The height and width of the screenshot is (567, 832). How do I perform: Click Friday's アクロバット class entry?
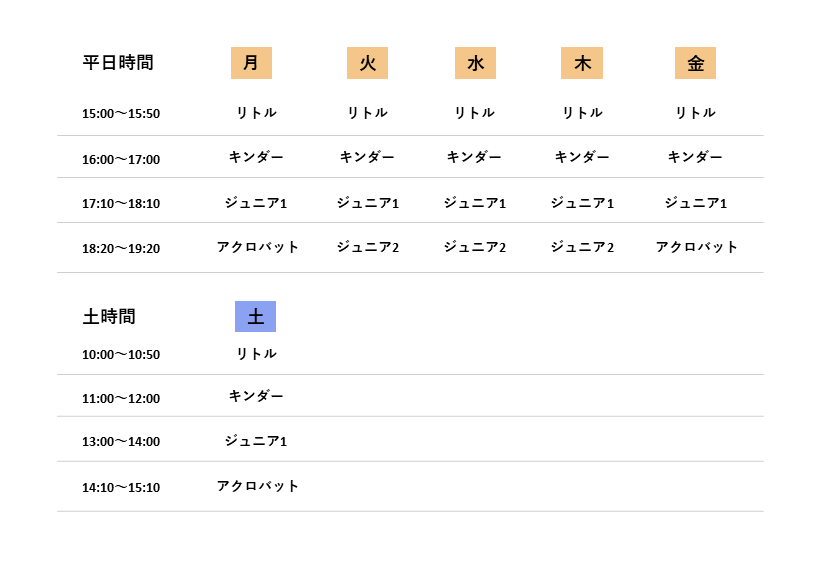pos(697,247)
